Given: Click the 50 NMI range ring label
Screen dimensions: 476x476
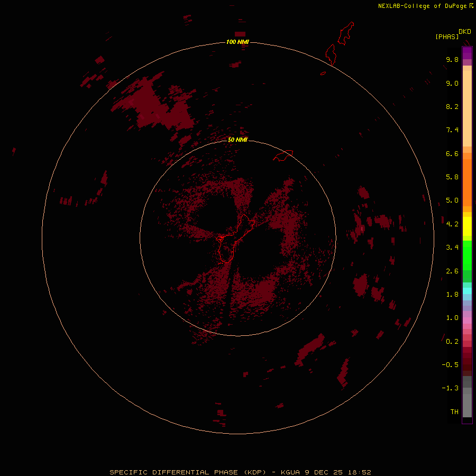Looking at the screenshot, I should coord(237,140).
